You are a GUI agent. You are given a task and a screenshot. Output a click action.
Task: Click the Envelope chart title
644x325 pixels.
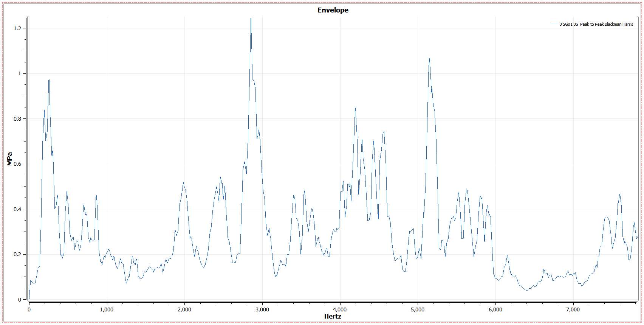point(333,10)
